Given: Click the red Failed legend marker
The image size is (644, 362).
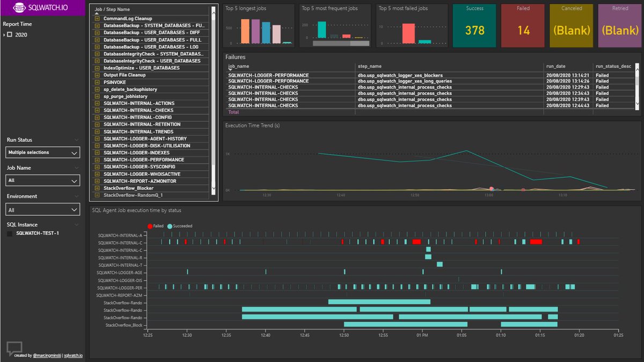Looking at the screenshot, I should tap(150, 226).
